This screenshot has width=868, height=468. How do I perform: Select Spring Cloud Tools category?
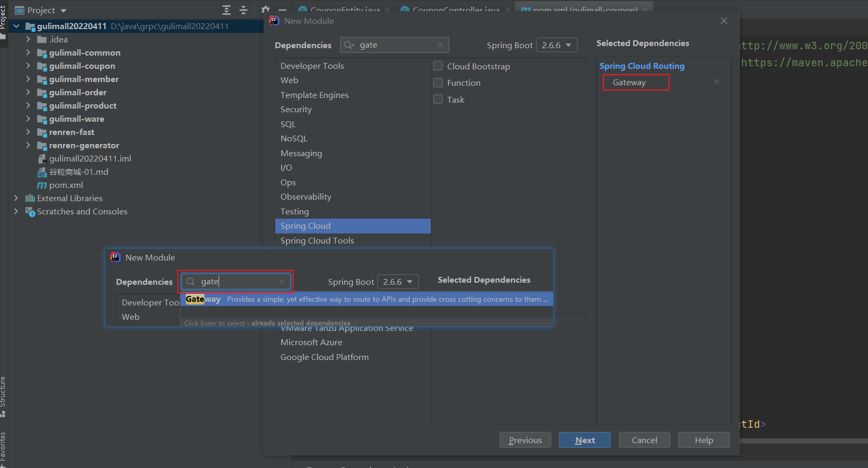(352, 240)
